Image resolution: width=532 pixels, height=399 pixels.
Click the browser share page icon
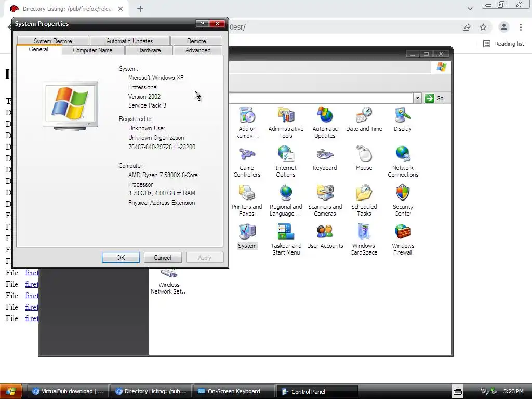pos(467,27)
